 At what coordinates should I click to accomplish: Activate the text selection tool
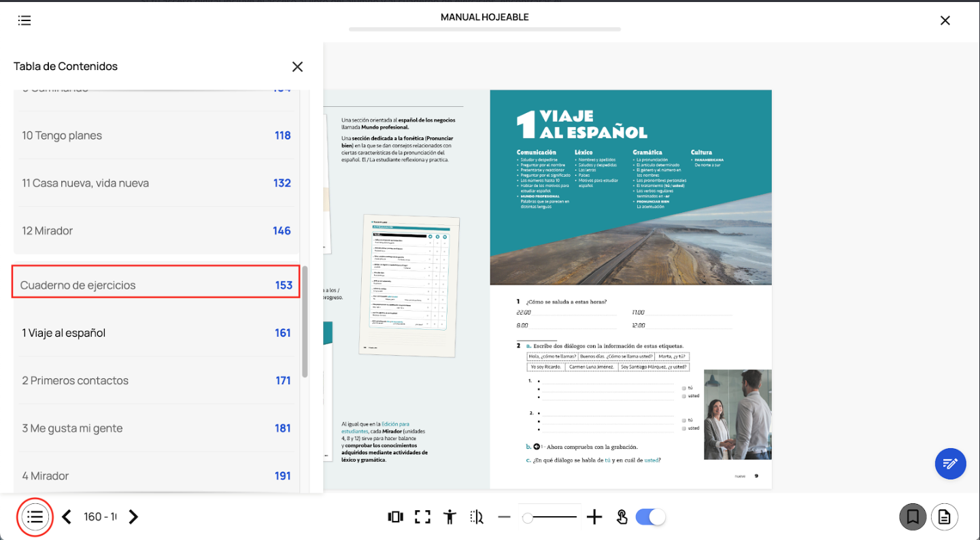477,517
